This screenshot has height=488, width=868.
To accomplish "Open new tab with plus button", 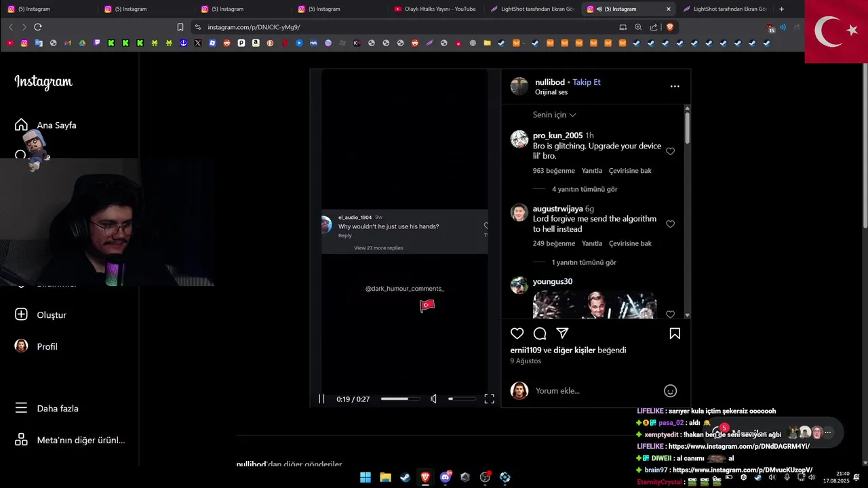I will (781, 9).
